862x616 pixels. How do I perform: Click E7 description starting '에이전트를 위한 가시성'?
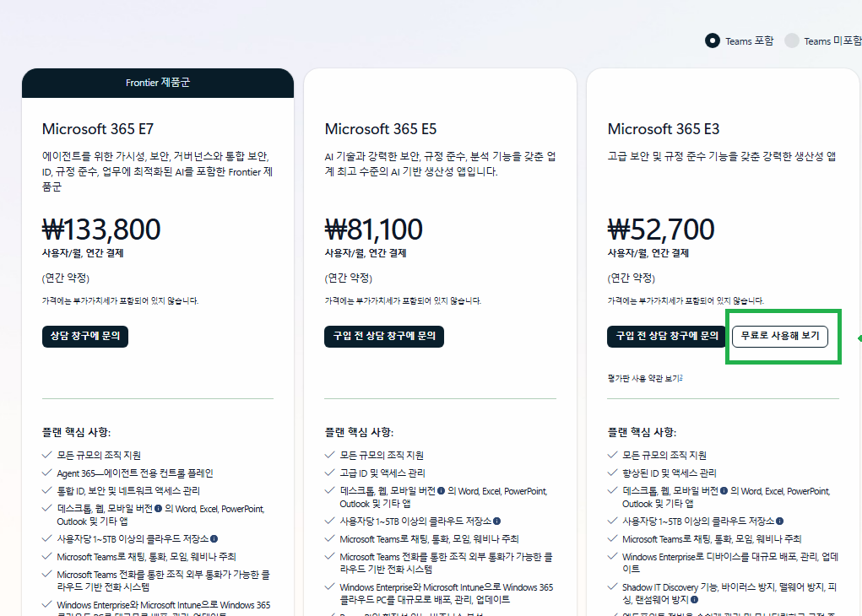point(157,171)
